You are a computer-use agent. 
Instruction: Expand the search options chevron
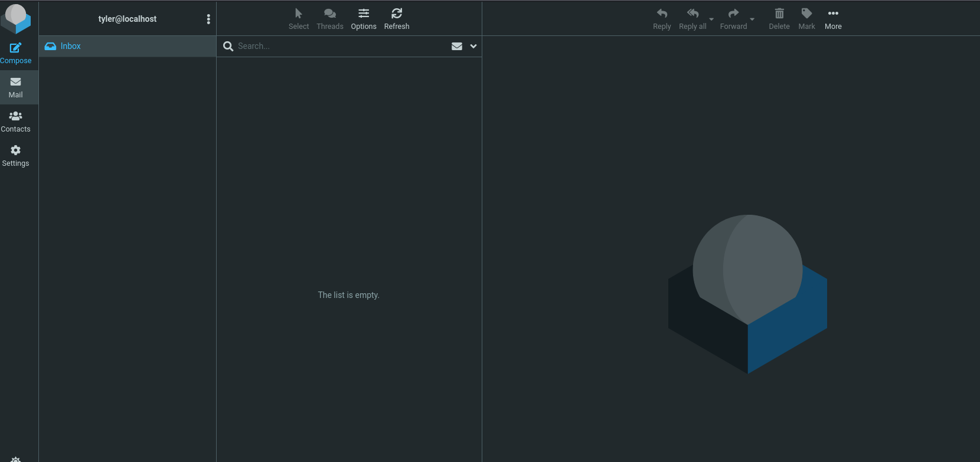(473, 46)
